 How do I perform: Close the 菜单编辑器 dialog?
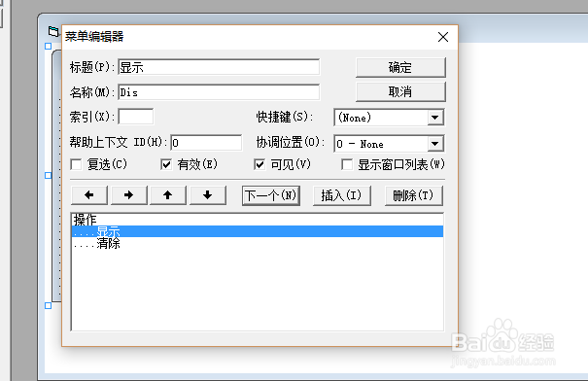[443, 37]
